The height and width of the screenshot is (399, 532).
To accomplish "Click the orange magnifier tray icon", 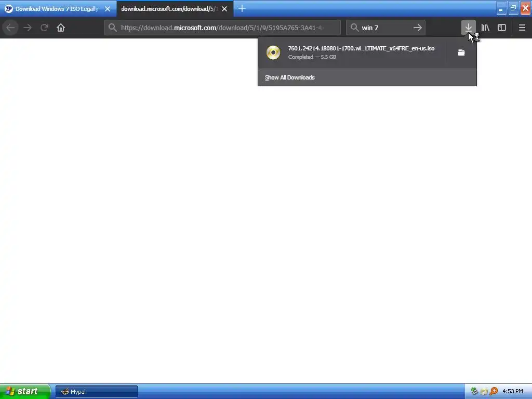I will click(x=494, y=391).
